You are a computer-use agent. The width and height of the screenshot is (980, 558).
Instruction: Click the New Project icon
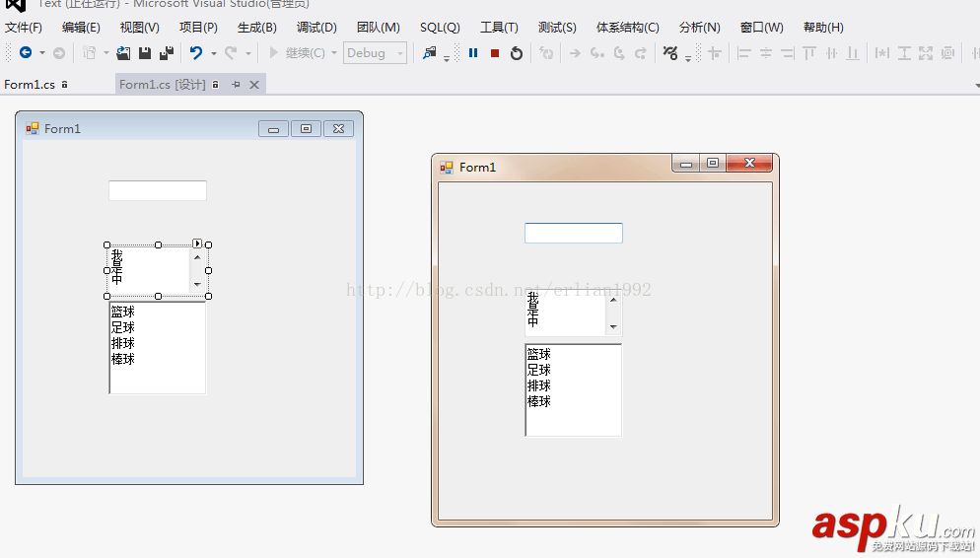click(90, 53)
